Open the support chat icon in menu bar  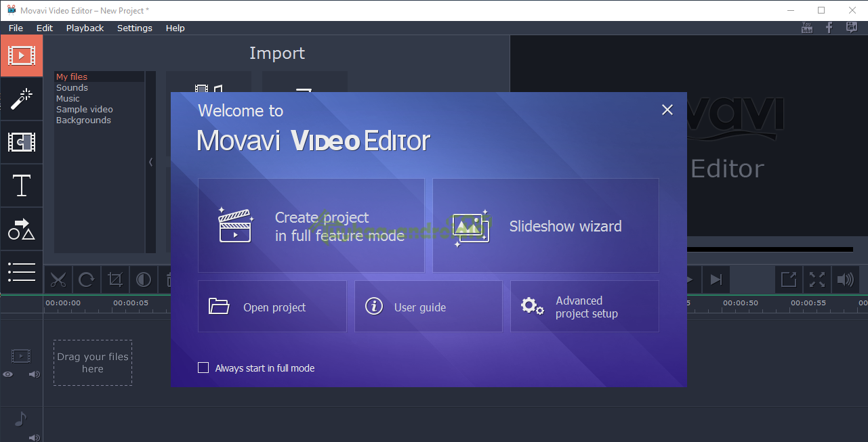(x=852, y=28)
